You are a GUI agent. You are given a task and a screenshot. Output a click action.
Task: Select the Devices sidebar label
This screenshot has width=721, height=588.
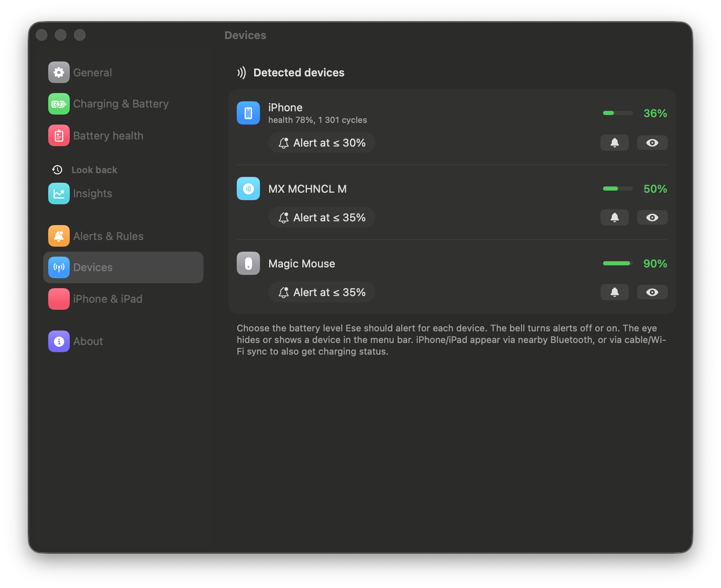[x=93, y=267]
